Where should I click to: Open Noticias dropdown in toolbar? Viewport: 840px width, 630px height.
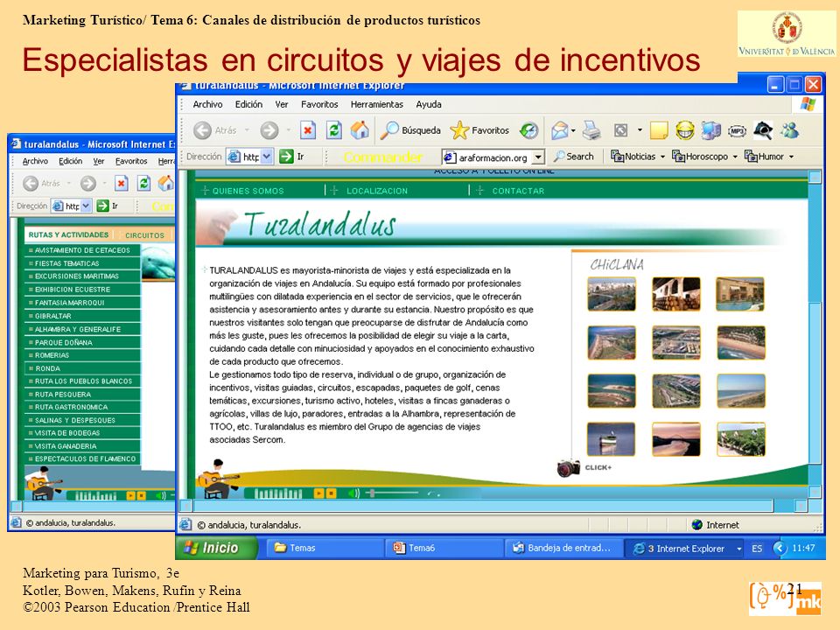click(638, 157)
